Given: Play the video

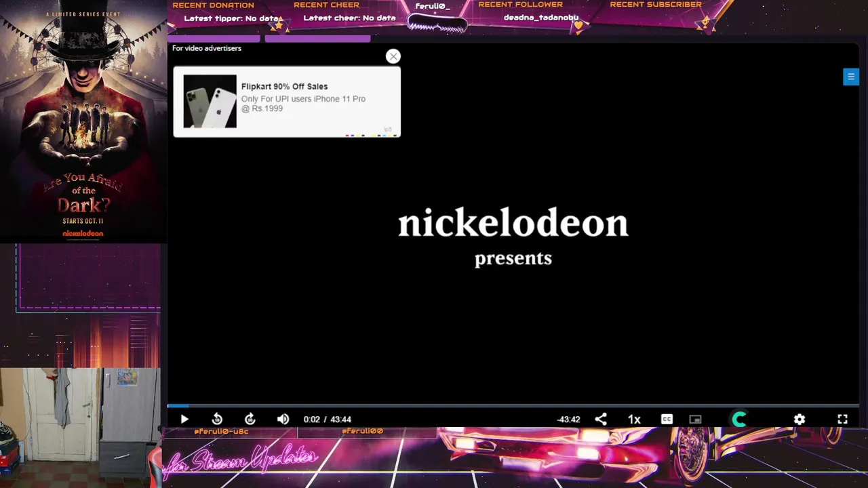Looking at the screenshot, I should click(184, 420).
